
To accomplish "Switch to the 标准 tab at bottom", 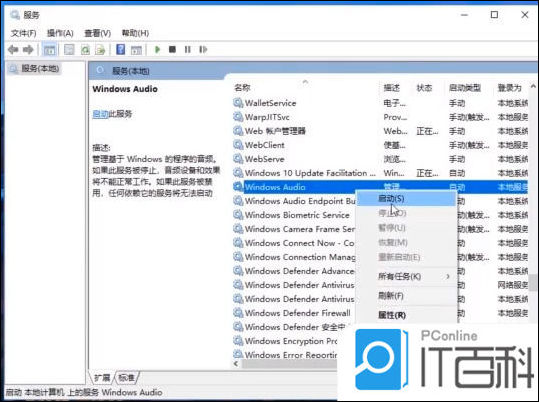I will click(126, 378).
